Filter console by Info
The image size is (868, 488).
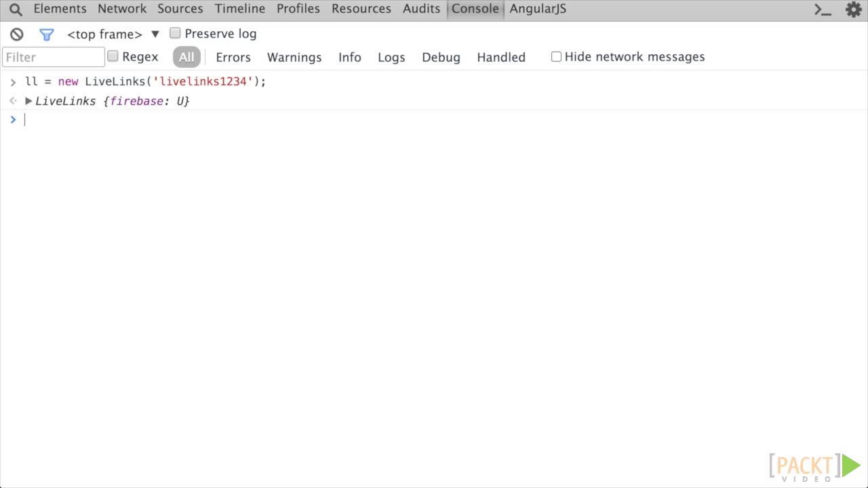coord(350,58)
